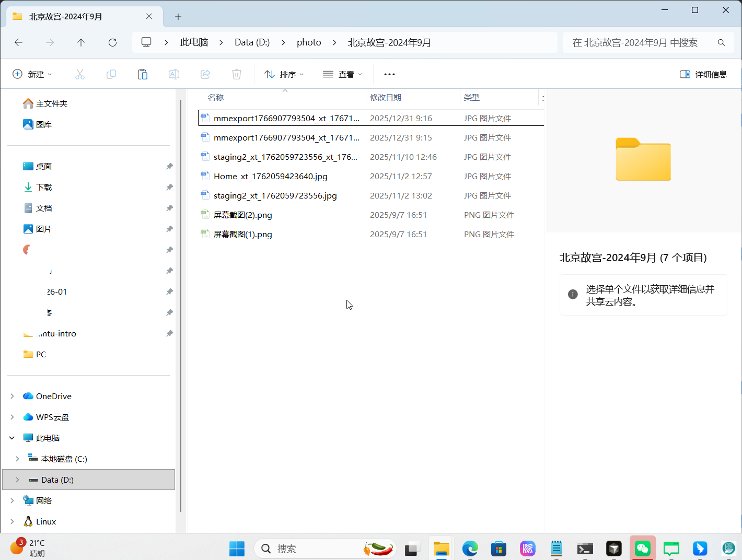Click the delete trash icon in the toolbar
The width and height of the screenshot is (742, 560).
pyautogui.click(x=236, y=74)
